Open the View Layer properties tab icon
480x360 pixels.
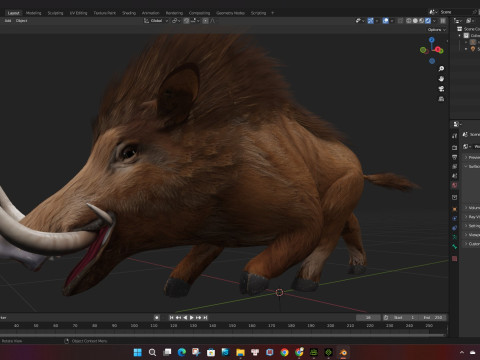[454, 166]
